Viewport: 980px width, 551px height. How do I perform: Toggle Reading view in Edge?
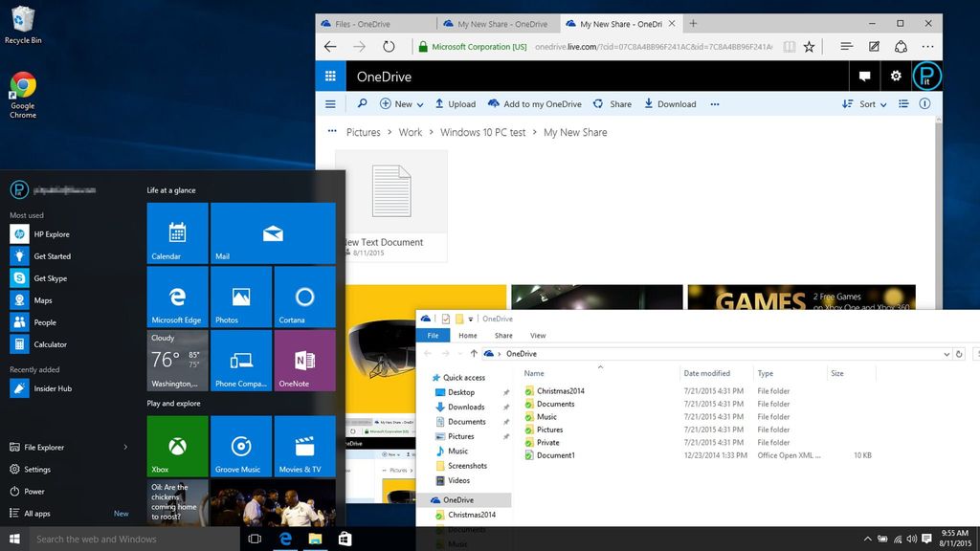pyautogui.click(x=788, y=46)
